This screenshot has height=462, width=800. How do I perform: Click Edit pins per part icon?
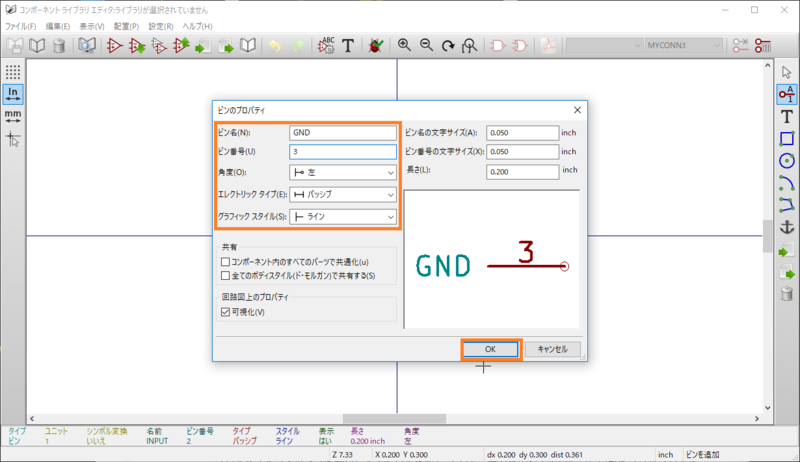(740, 45)
